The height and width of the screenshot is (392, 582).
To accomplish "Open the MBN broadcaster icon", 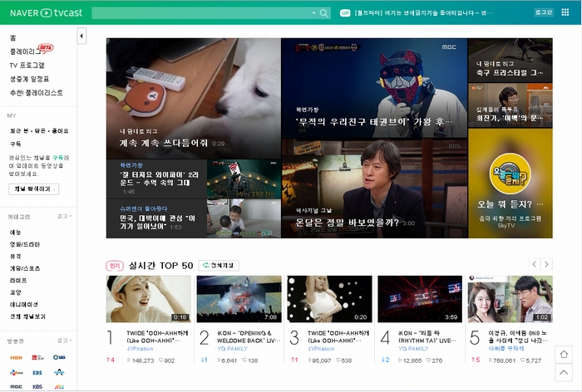I will tap(16, 357).
